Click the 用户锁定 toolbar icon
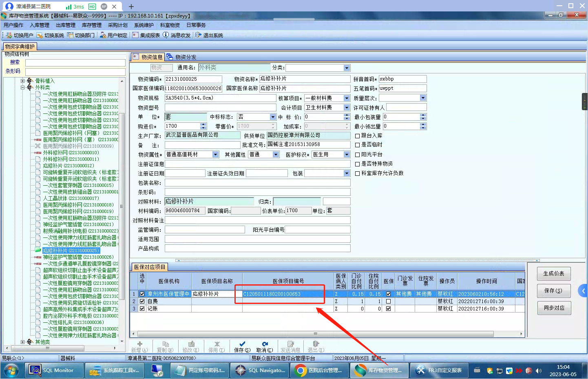Image resolution: width=588 pixels, height=379 pixels. point(103,35)
